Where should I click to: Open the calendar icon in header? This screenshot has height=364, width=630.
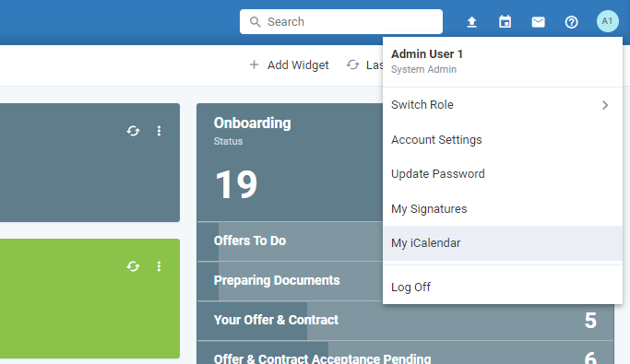pyautogui.click(x=505, y=22)
